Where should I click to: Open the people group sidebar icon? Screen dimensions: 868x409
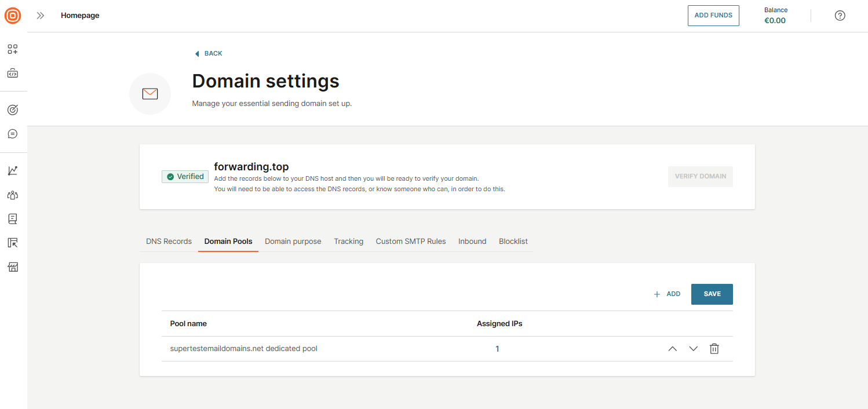(13, 195)
